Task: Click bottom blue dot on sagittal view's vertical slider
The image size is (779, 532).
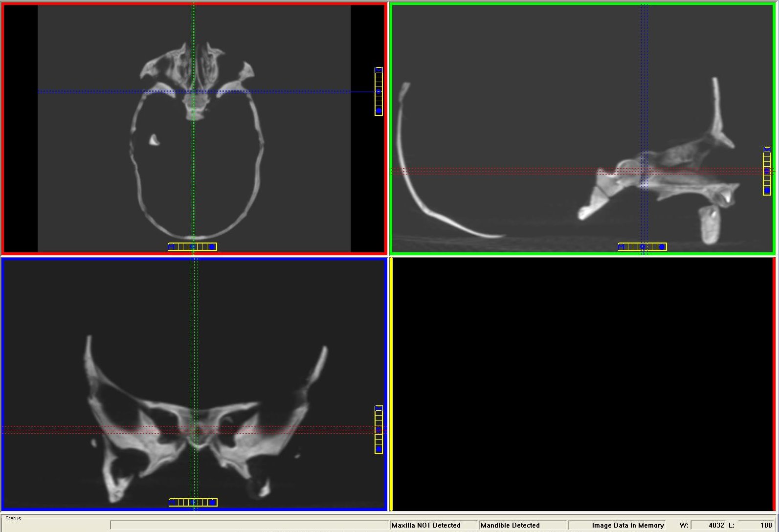Action: (767, 190)
